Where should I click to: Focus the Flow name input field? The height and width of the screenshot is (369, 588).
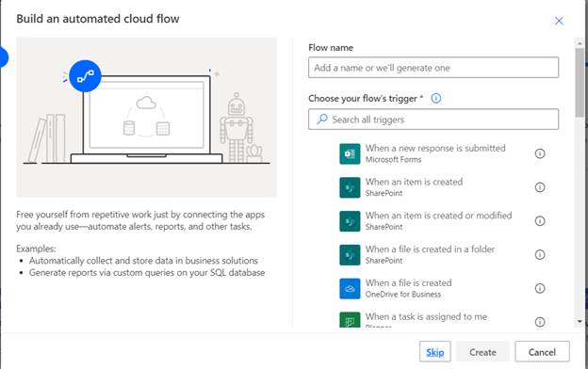(433, 68)
